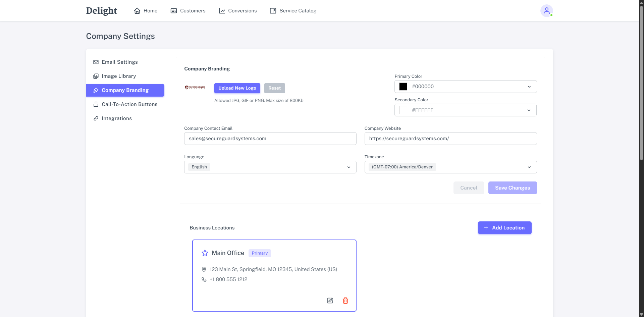Viewport: 644px width, 317px height.
Task: Click the star icon beside Main Office
Action: coord(205,253)
